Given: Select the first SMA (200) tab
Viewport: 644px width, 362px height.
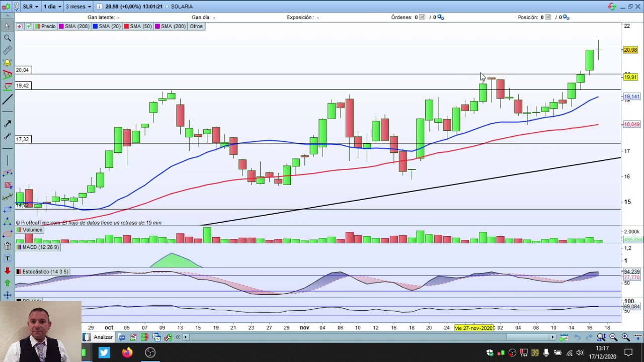Looking at the screenshot, I should [x=74, y=26].
